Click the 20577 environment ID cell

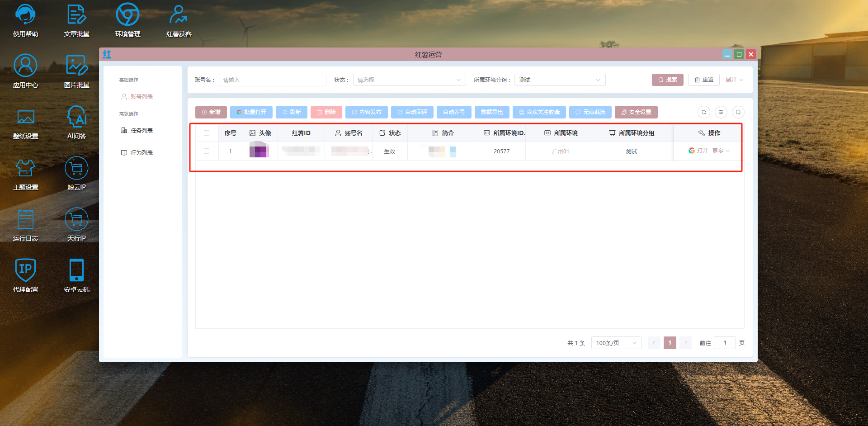pos(501,151)
